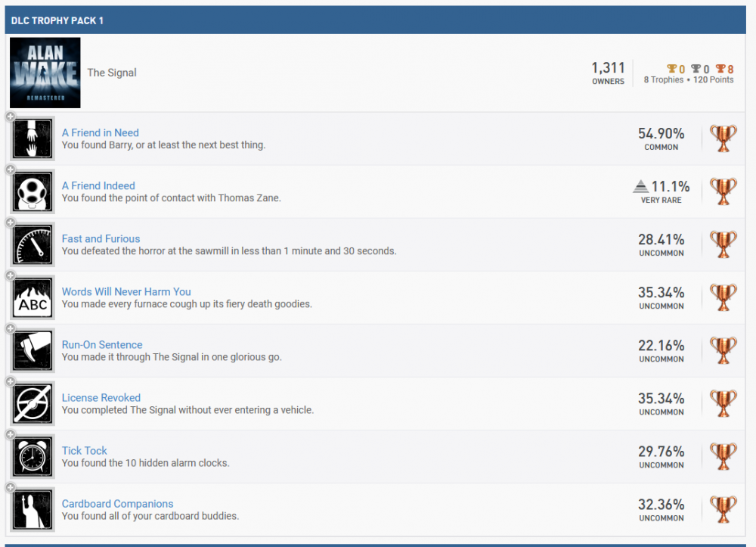
Task: Expand plus button on Tick Tock row
Action: pos(11,434)
